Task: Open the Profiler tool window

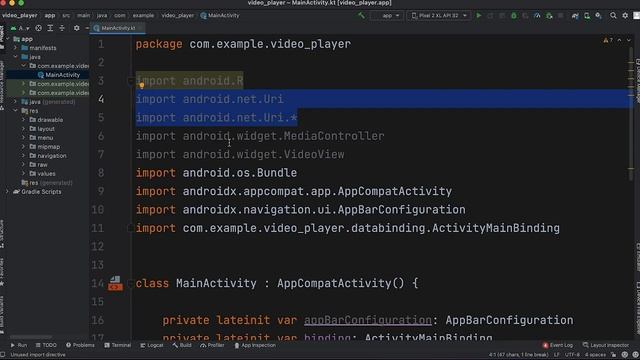Action: click(212, 345)
